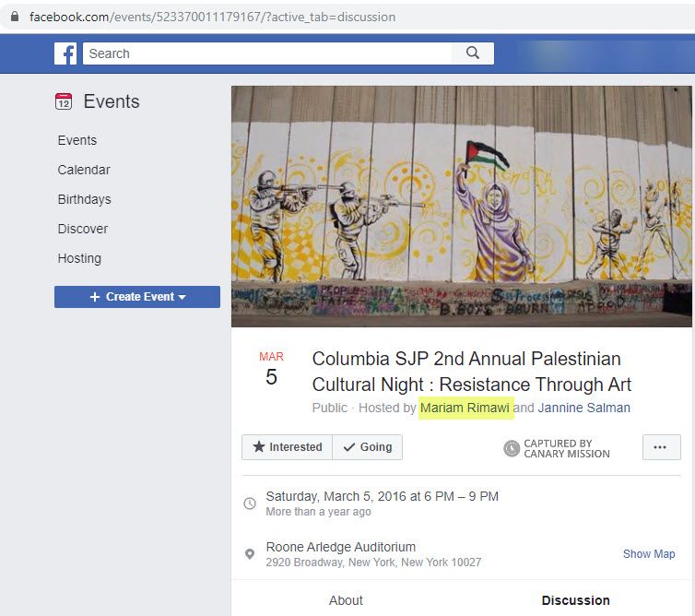Expand the Create Event dropdown
695x616 pixels.
click(x=137, y=297)
